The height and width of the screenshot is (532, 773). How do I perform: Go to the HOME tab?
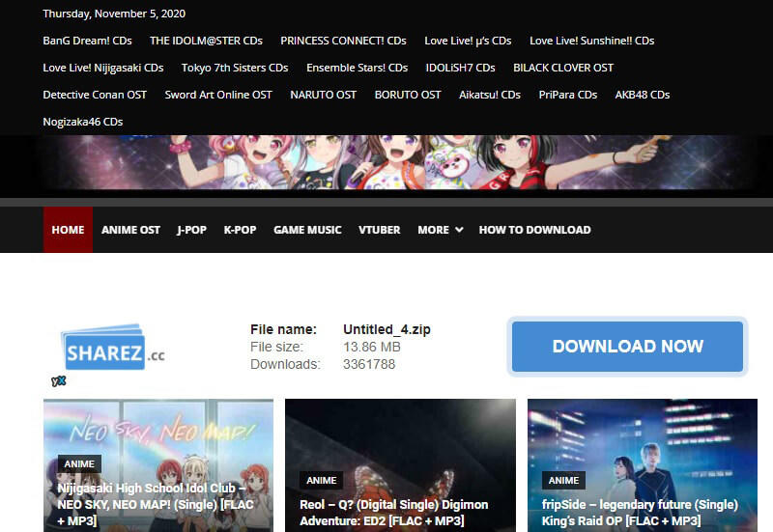68,230
